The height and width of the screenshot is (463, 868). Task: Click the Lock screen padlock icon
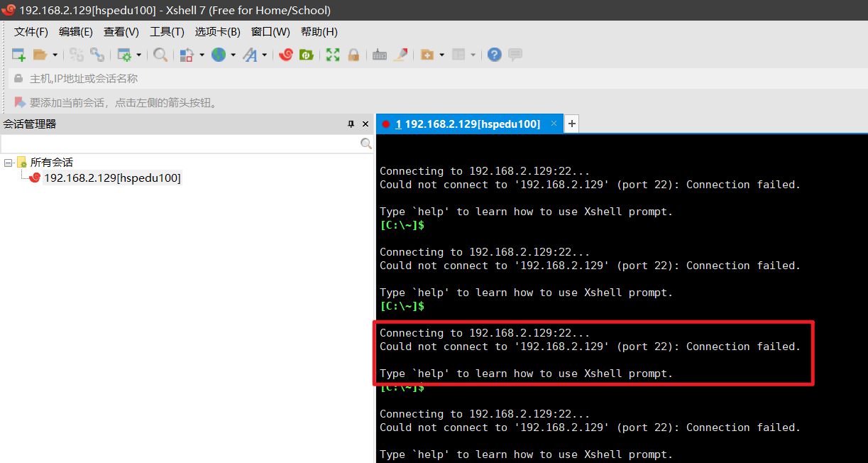click(353, 55)
